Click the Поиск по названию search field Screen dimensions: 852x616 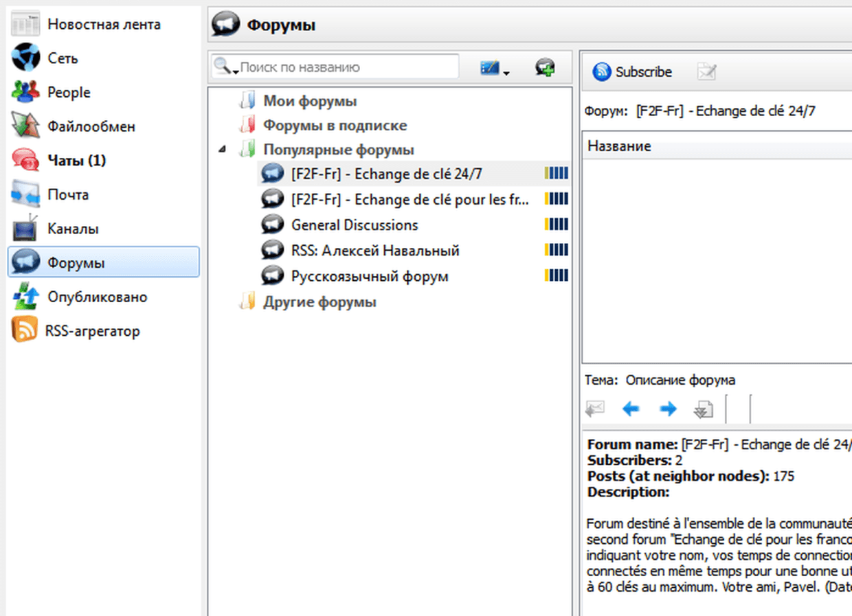tap(347, 67)
